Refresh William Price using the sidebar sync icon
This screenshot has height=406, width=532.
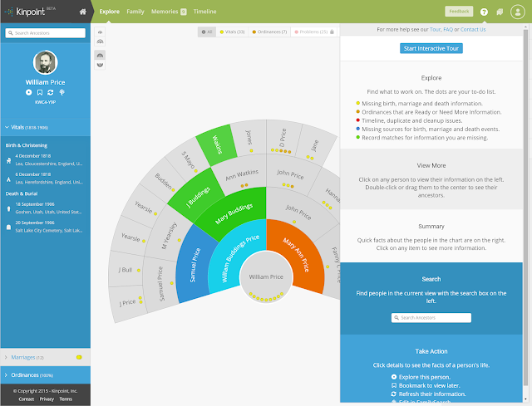(51, 92)
